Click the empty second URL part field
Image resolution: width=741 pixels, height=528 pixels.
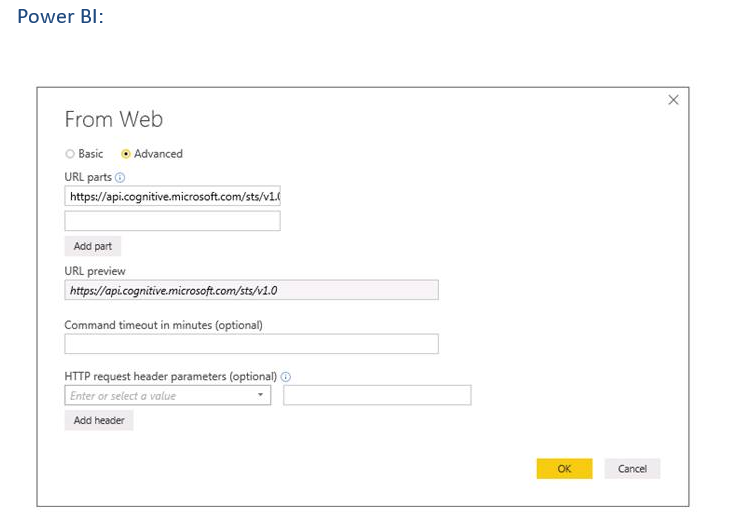coord(172,221)
